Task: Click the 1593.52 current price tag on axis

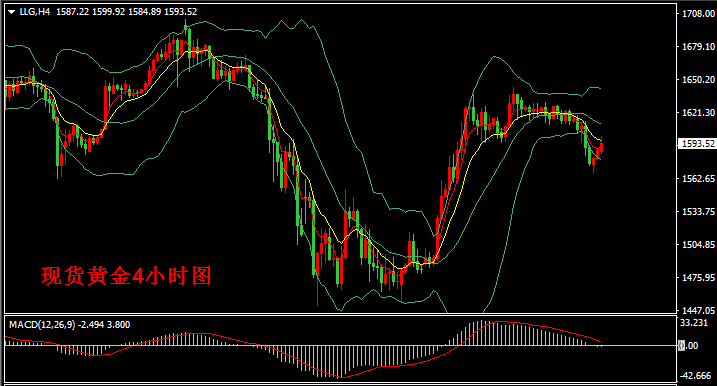Action: [698, 144]
